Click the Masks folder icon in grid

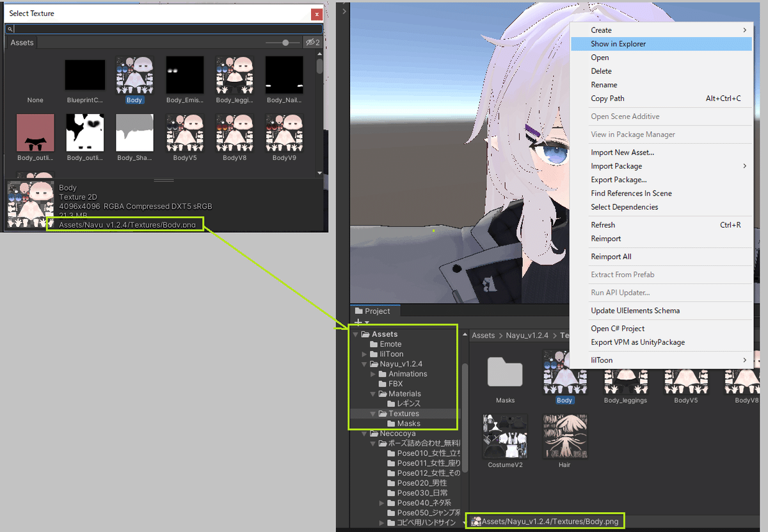[505, 372]
